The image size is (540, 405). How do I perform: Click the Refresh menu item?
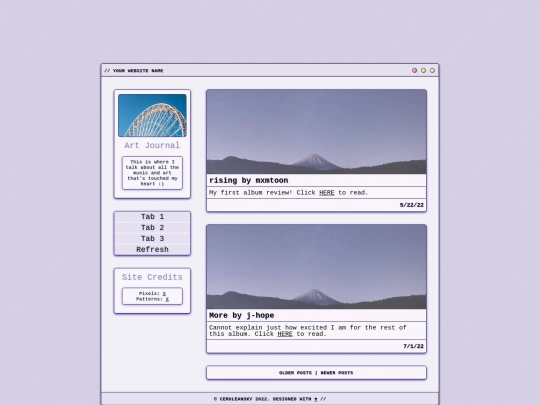[152, 249]
